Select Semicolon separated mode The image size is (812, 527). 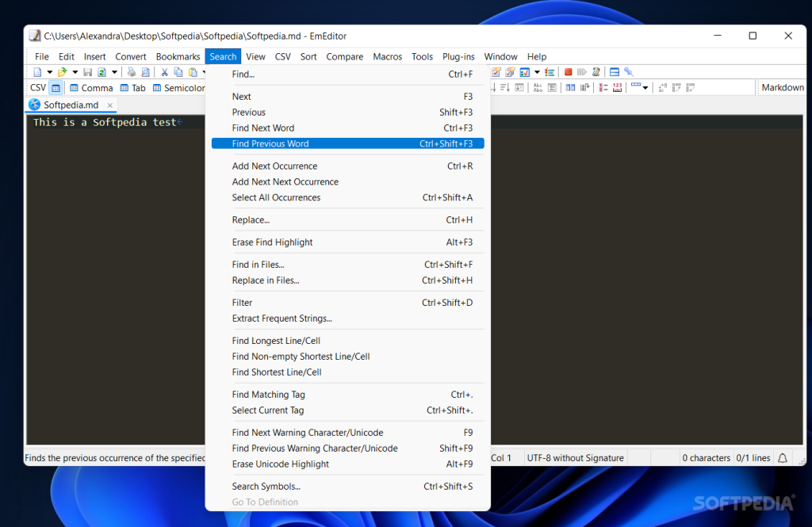[178, 88]
